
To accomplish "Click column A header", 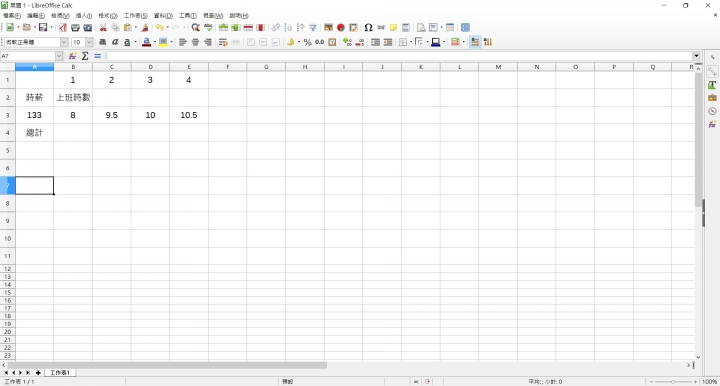I will (x=34, y=67).
